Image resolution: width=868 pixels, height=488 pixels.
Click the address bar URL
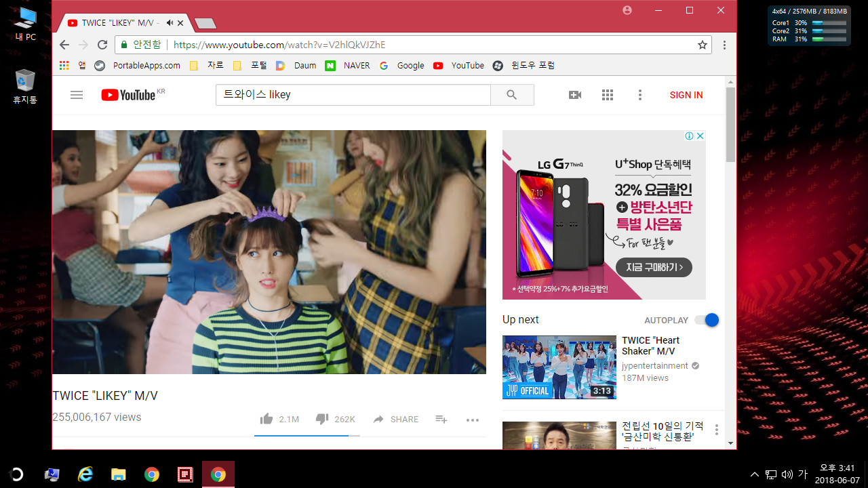click(x=279, y=45)
